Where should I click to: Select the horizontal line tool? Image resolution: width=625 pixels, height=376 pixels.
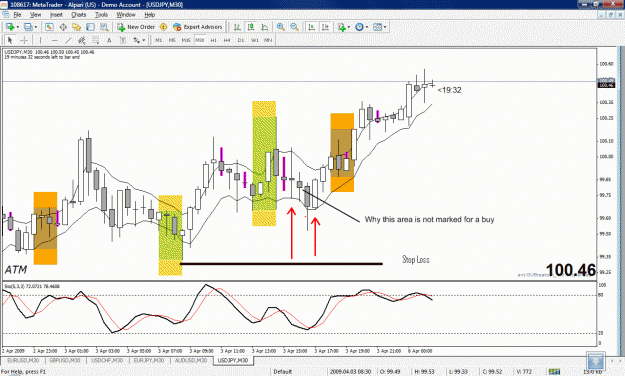coord(54,40)
